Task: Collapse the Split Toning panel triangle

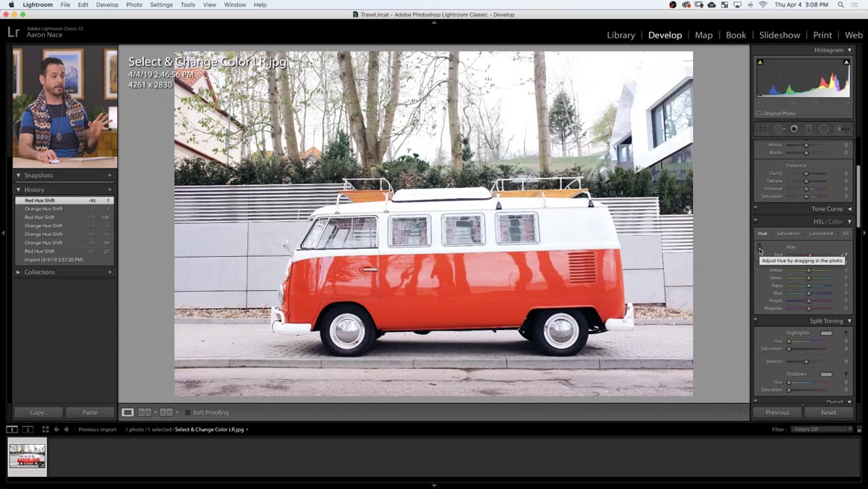Action: [x=849, y=320]
